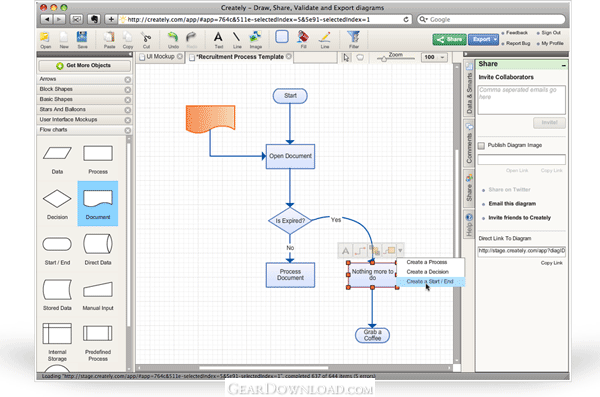This screenshot has width=600, height=397.
Task: Click the Cut scissors icon
Action: pyautogui.click(x=146, y=38)
